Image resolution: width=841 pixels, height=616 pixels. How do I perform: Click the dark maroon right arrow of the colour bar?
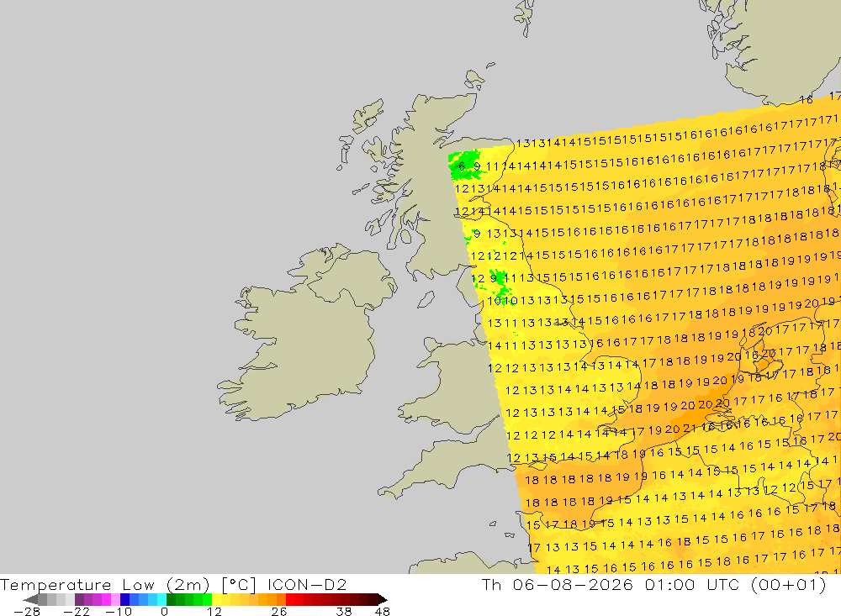point(383,600)
